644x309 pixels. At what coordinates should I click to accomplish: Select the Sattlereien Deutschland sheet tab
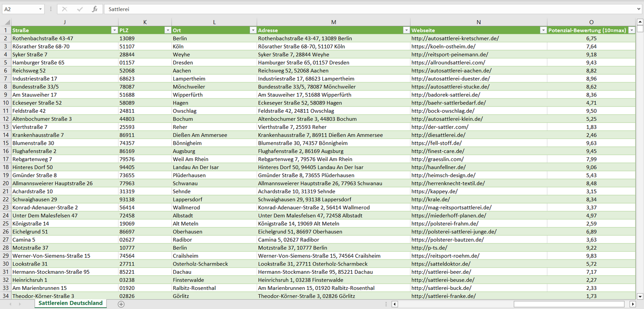tap(70, 303)
